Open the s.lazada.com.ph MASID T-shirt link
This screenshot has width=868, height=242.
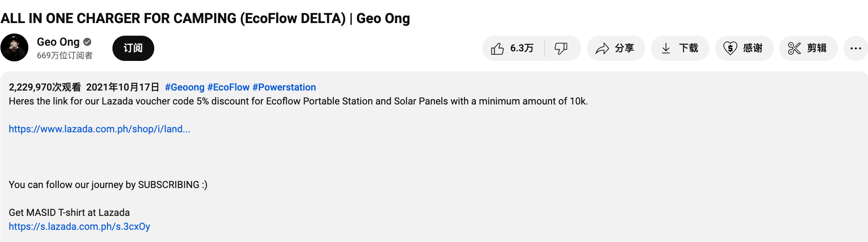[79, 226]
